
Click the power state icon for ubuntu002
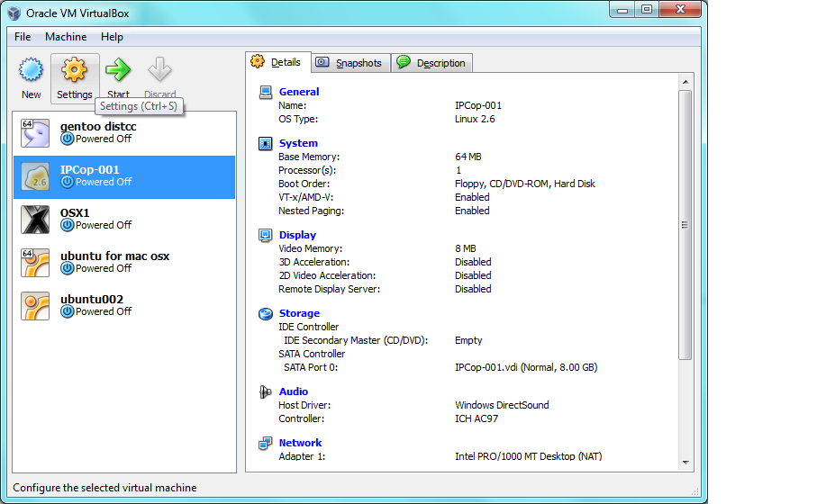(x=68, y=312)
